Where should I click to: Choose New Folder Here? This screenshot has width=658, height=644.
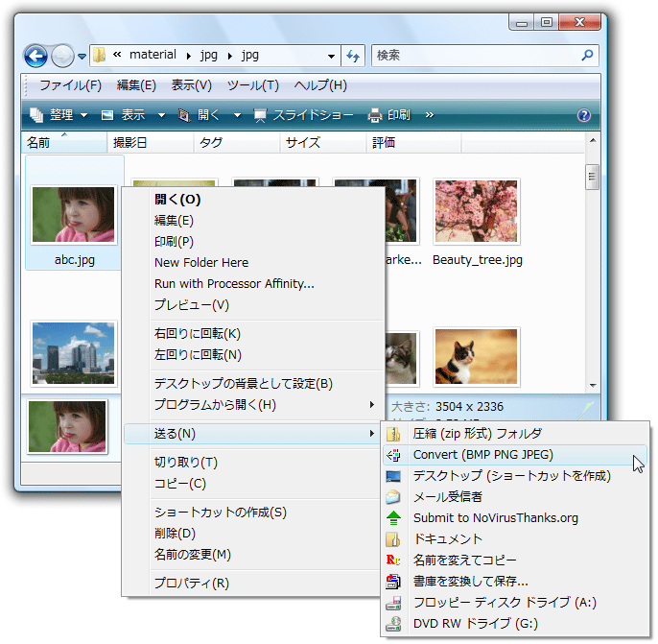tap(253, 262)
